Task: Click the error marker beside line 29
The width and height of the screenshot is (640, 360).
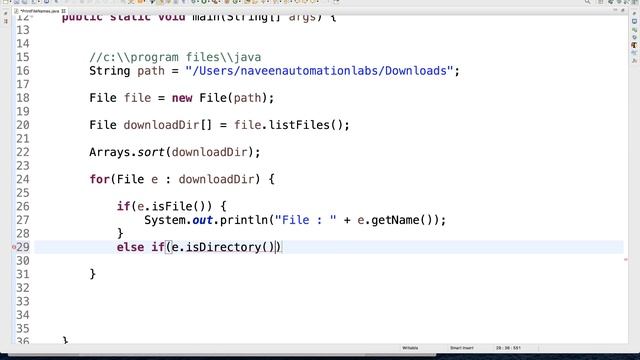Action: pyautogui.click(x=13, y=247)
